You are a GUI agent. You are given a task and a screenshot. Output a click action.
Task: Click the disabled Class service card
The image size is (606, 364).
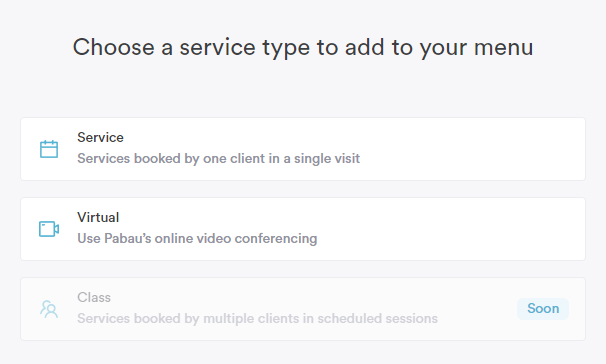click(303, 309)
